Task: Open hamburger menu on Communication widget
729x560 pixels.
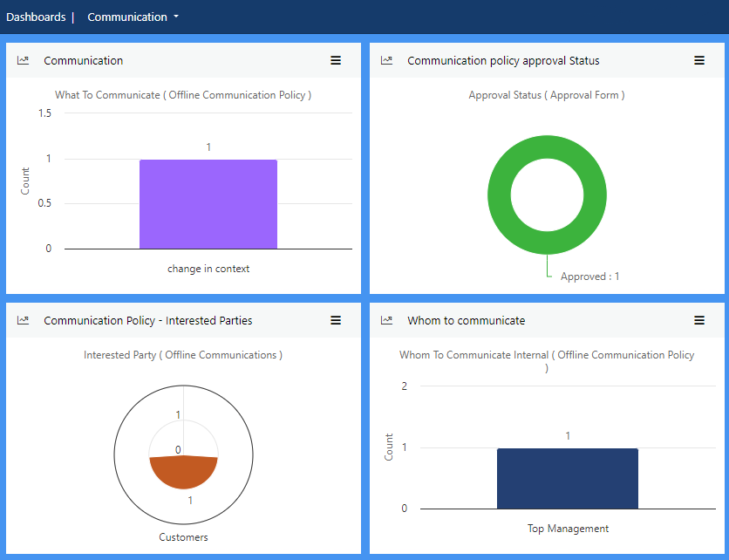Action: (x=336, y=60)
